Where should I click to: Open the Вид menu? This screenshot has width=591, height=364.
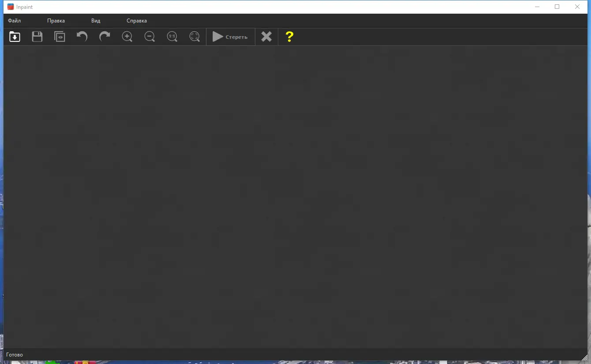pos(96,21)
